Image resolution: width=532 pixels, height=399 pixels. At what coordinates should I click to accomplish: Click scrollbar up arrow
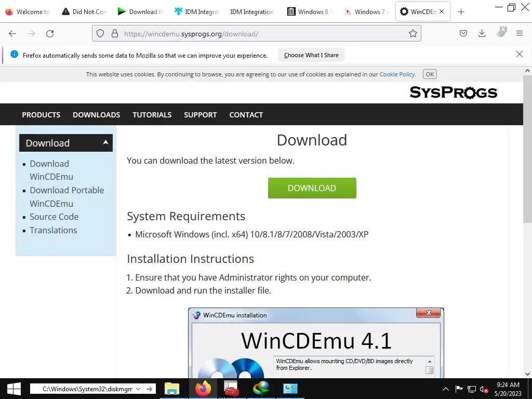(x=527, y=71)
